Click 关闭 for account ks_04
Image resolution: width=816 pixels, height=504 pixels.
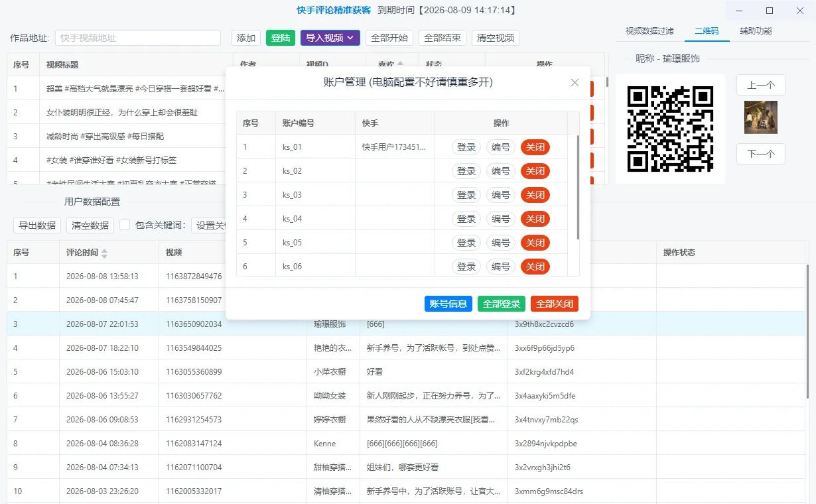(535, 219)
